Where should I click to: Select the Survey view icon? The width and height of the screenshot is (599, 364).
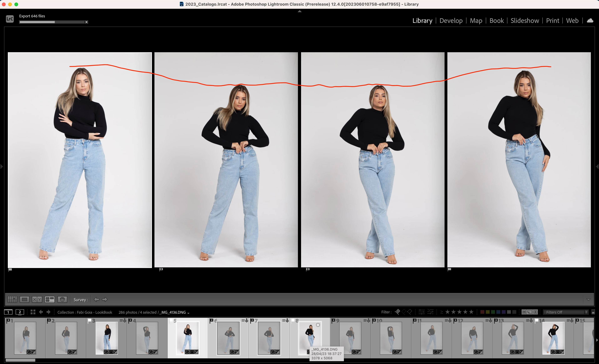click(50, 299)
